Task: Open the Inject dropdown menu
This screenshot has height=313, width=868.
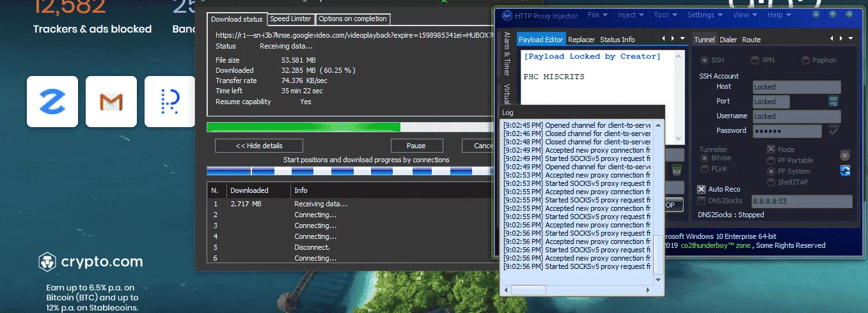Action: tap(631, 15)
